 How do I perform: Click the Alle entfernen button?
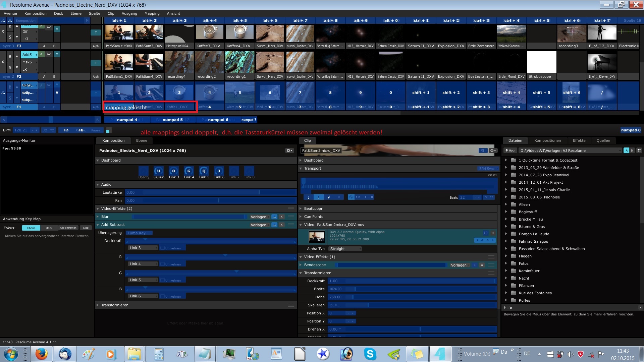[x=68, y=228]
